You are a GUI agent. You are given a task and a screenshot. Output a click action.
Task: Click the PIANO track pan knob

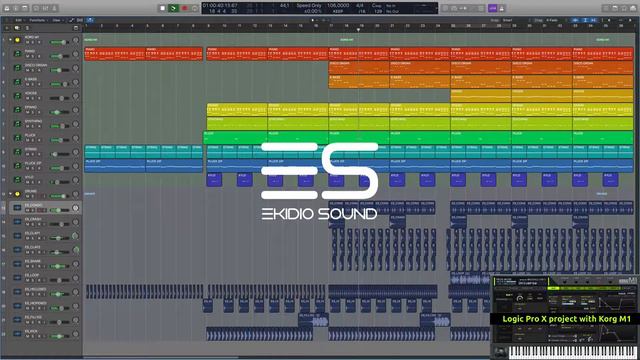point(76,54)
